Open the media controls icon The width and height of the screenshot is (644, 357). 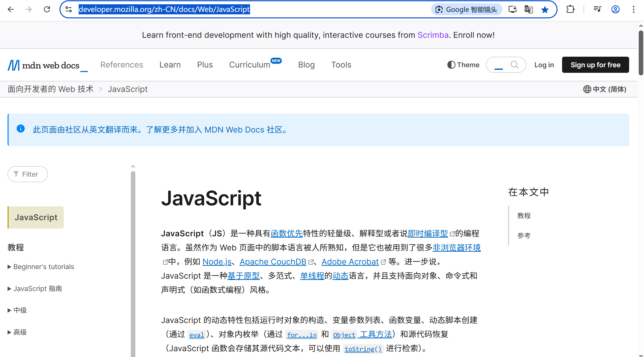597,10
